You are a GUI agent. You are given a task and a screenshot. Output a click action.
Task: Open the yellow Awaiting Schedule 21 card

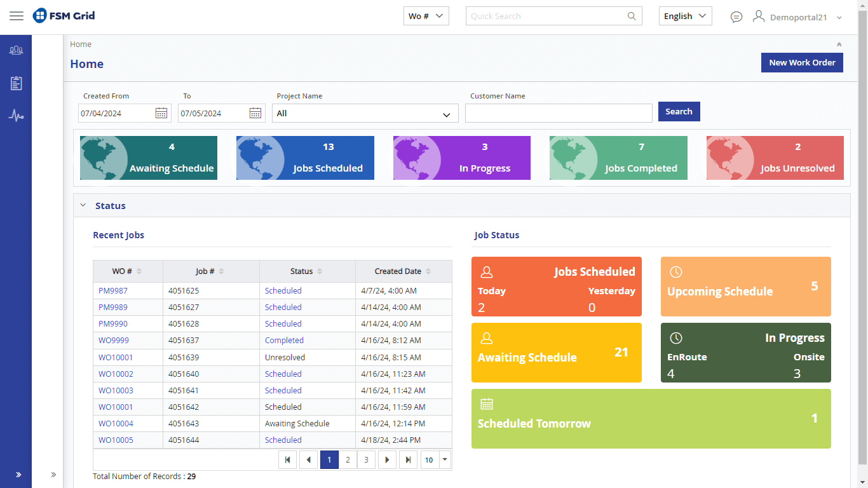[557, 353]
